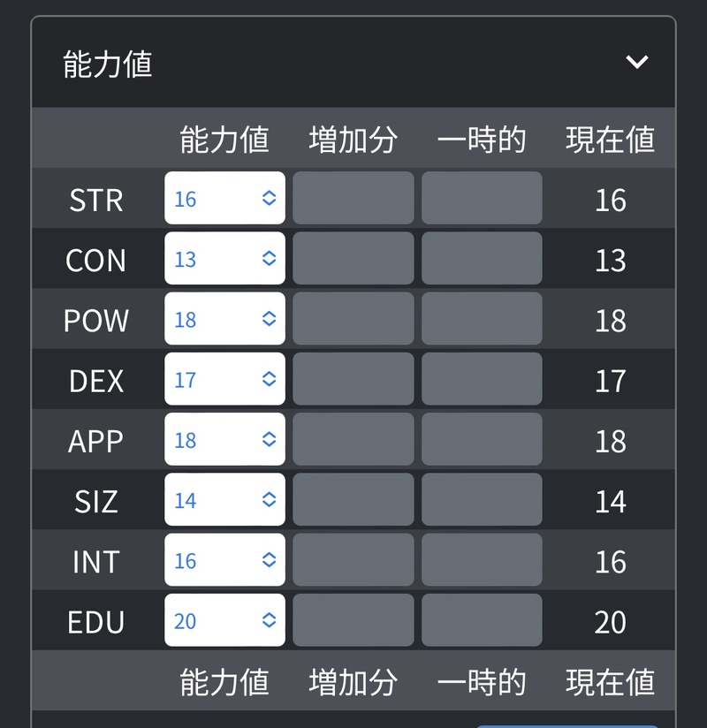Select the SIZ 一時的 input field
The image size is (707, 728).
pyautogui.click(x=482, y=499)
